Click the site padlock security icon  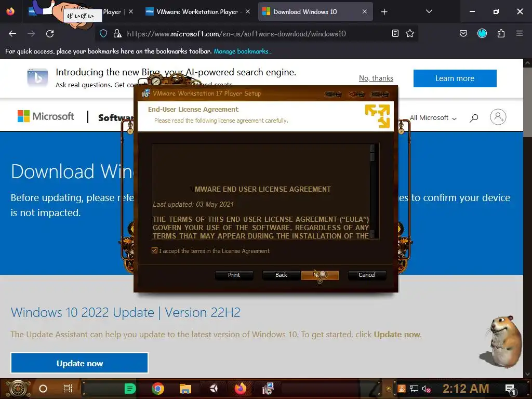coord(117,34)
